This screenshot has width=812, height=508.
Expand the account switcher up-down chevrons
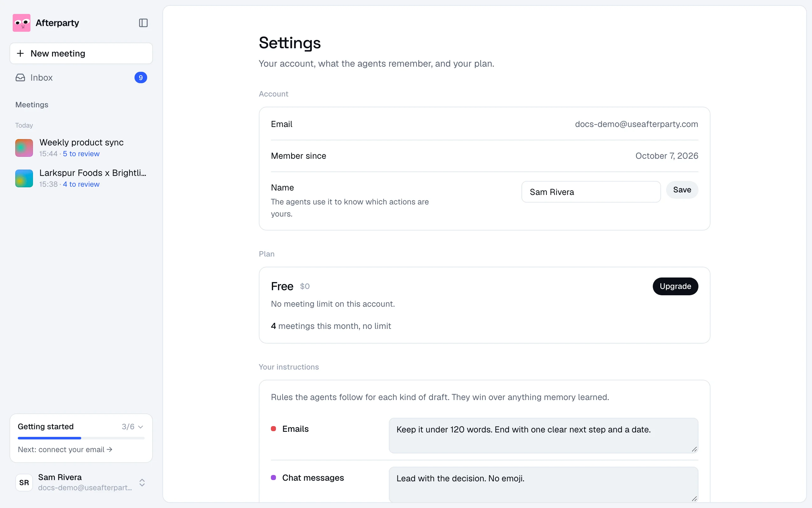point(142,483)
